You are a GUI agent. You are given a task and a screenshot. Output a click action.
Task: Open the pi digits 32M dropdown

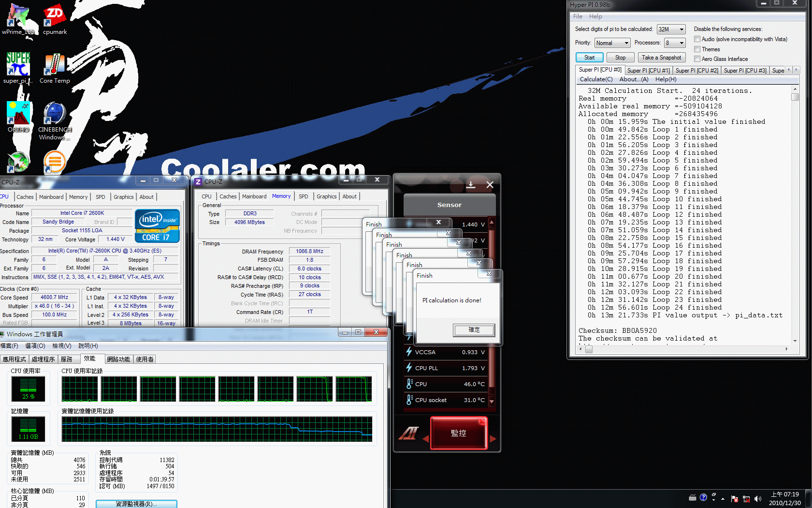point(671,30)
